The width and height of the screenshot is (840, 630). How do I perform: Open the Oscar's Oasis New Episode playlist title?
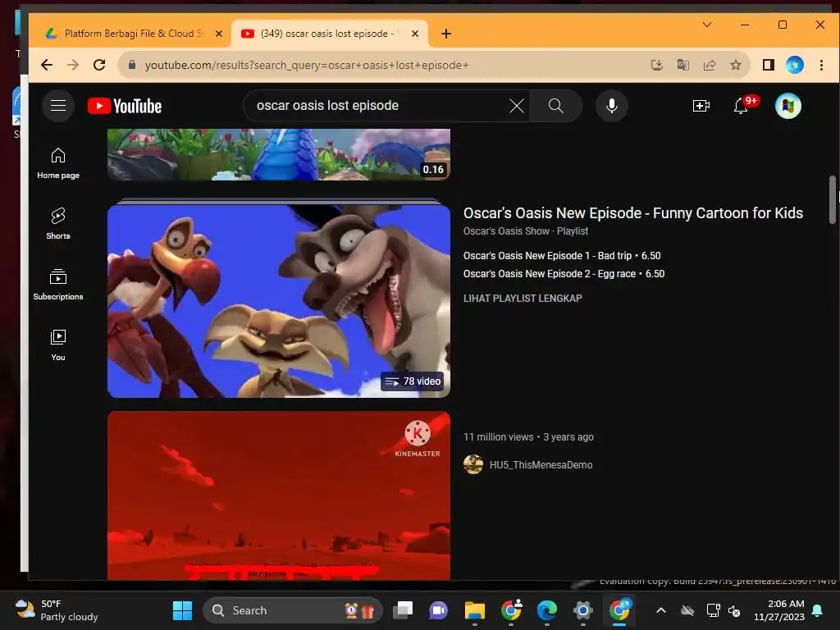pyautogui.click(x=632, y=212)
